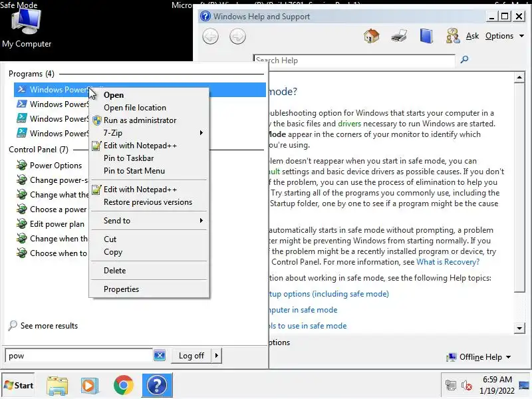The height and width of the screenshot is (399, 532).
Task: Click the Search Help magnifier icon
Action: tap(464, 60)
